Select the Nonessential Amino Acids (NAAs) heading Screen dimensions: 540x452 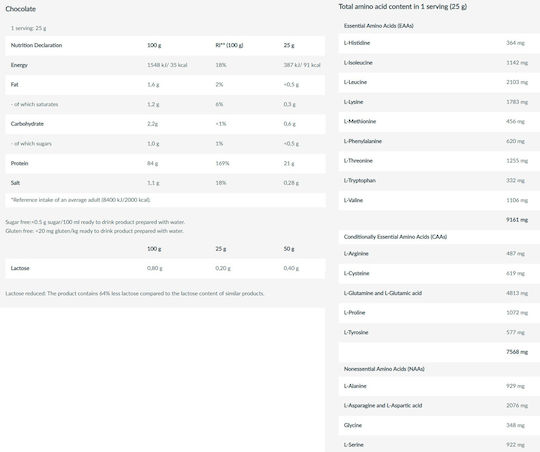click(384, 369)
